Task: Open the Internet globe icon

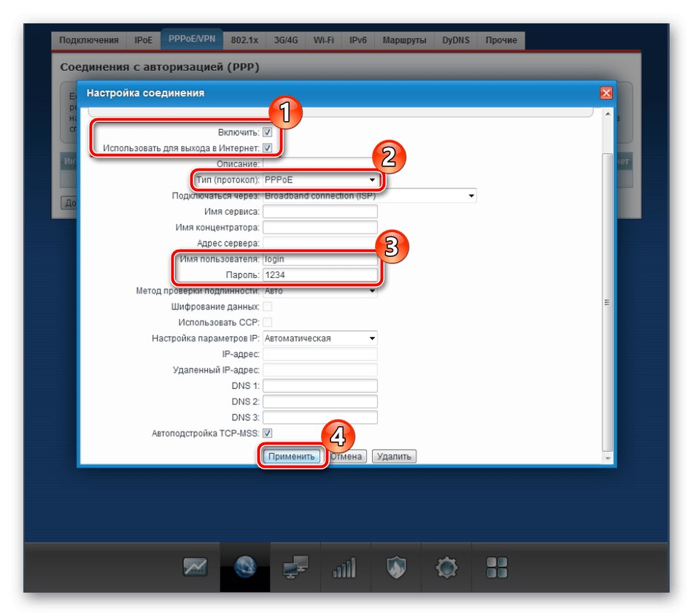Action: [x=245, y=567]
